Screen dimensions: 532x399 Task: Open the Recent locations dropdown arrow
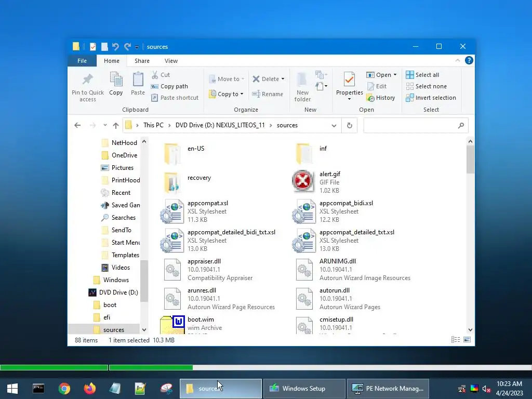105,125
